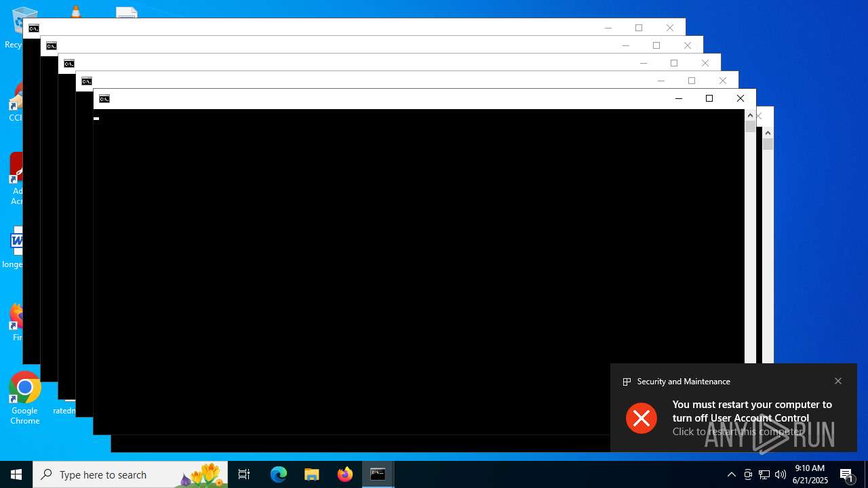The width and height of the screenshot is (868, 488).
Task: Open the network status tray icon
Action: pos(764,474)
